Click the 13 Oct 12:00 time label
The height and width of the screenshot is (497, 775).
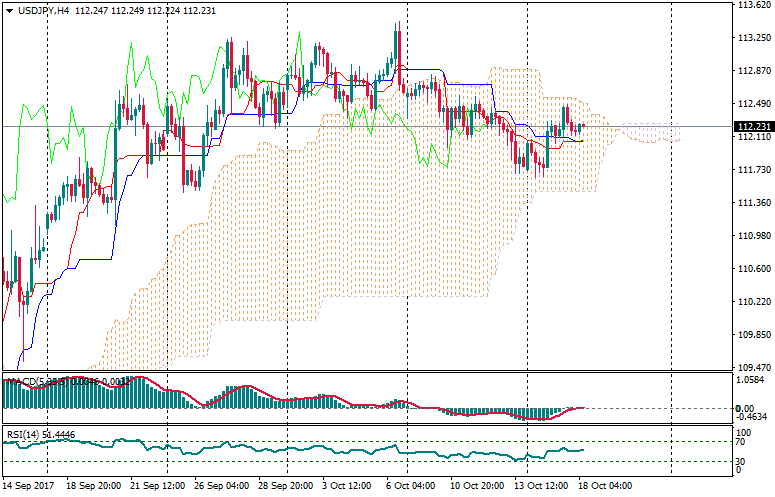coord(540,485)
